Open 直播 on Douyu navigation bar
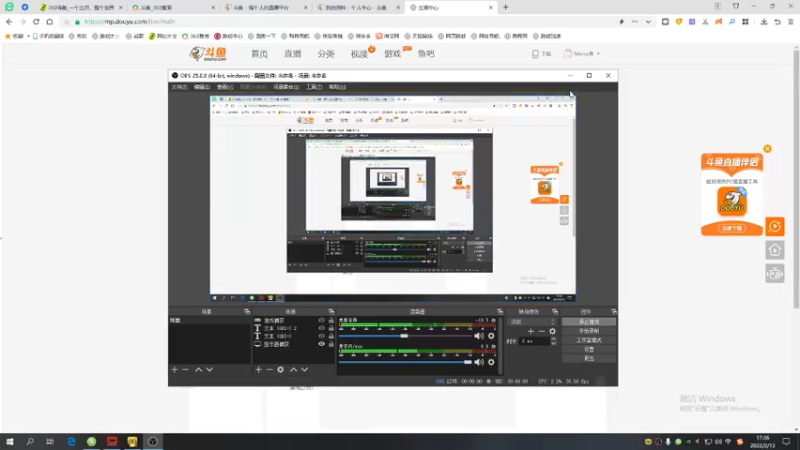This screenshot has height=450, width=800. 293,54
